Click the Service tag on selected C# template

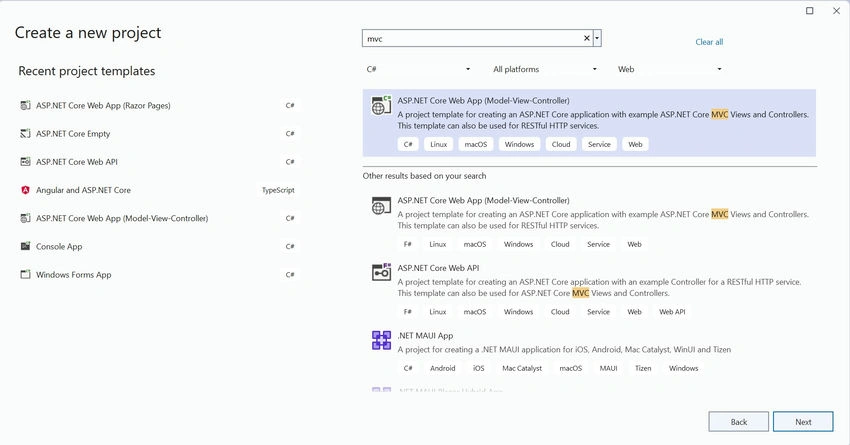pos(599,144)
